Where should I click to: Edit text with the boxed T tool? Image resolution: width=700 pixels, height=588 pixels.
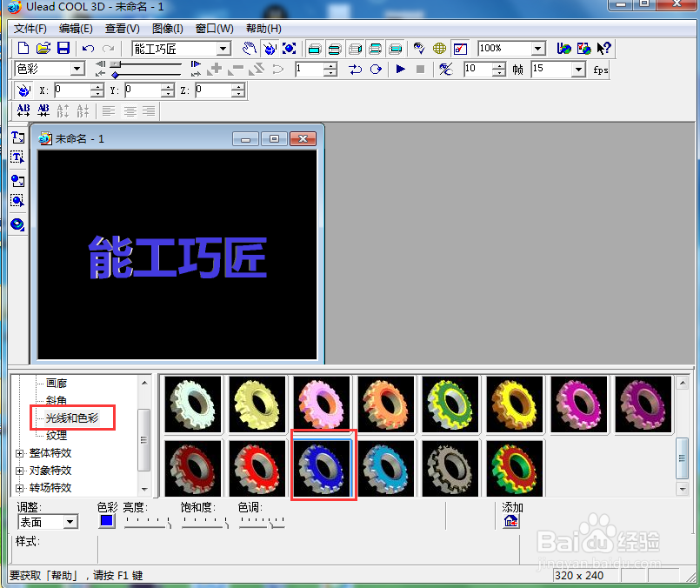tap(17, 157)
